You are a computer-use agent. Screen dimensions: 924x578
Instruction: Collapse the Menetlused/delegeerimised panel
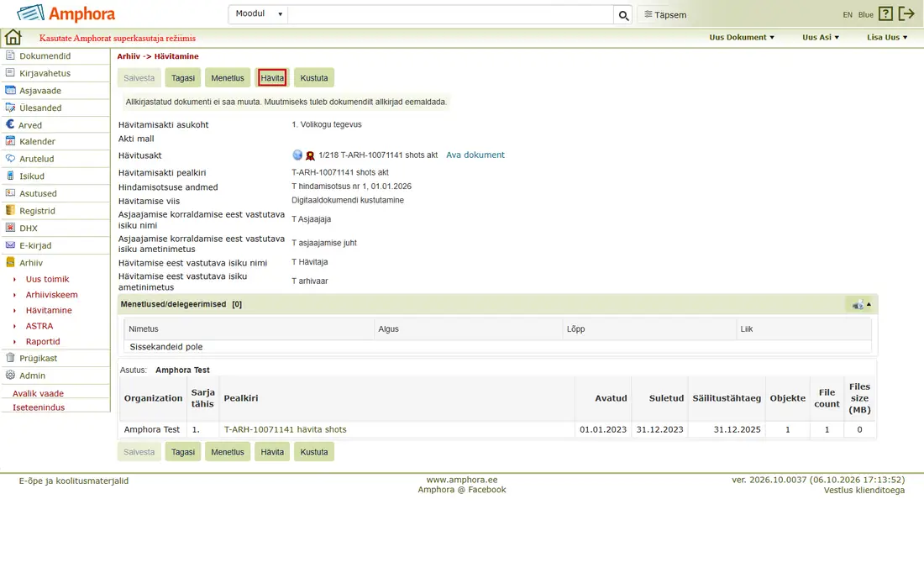click(869, 305)
